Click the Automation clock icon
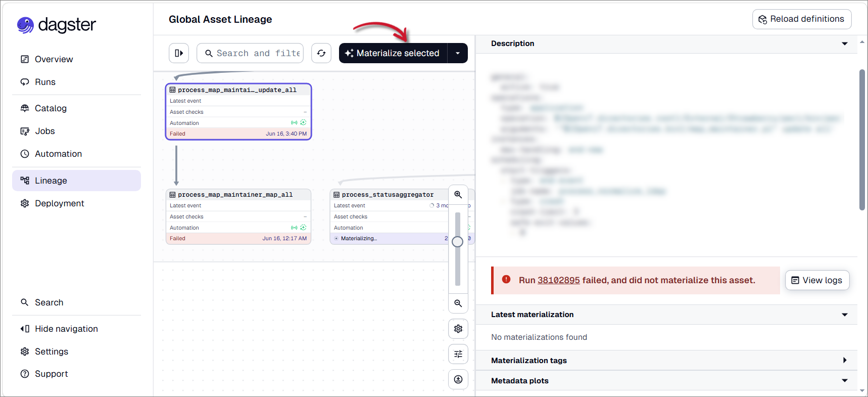This screenshot has width=868, height=397. pos(25,154)
